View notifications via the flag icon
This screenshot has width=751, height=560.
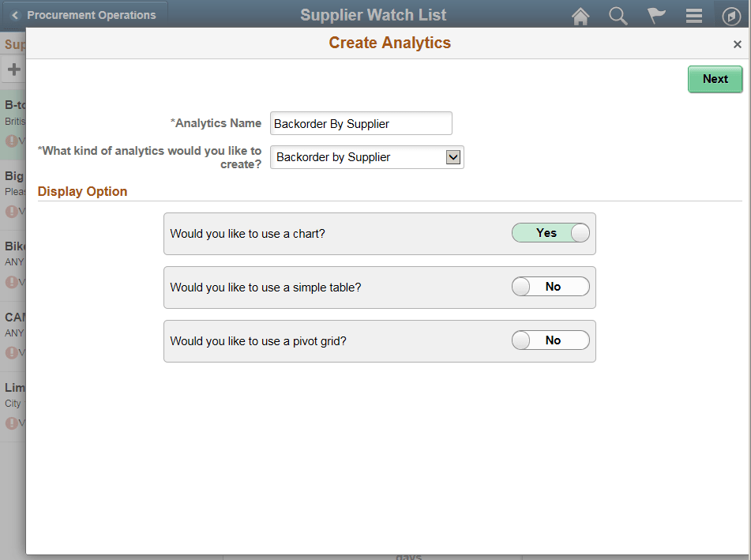656,15
